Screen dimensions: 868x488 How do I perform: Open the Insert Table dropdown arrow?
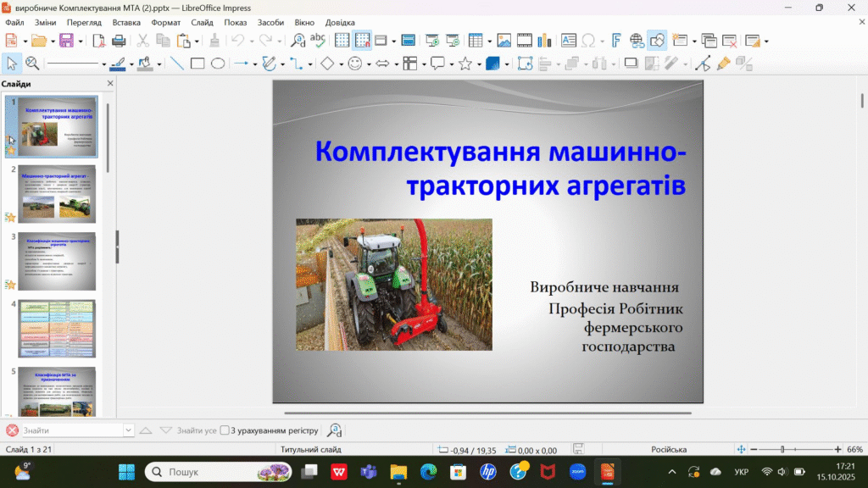click(488, 41)
